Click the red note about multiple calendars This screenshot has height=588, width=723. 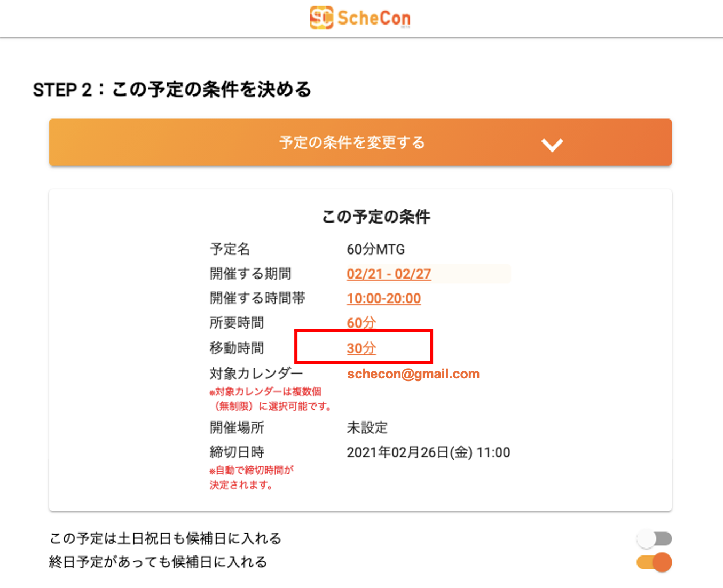[270, 399]
